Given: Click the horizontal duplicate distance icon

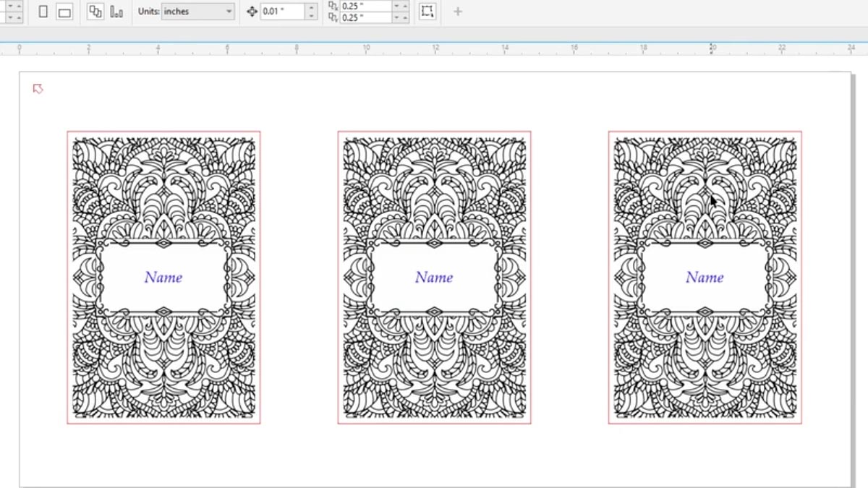Looking at the screenshot, I should (x=333, y=5).
